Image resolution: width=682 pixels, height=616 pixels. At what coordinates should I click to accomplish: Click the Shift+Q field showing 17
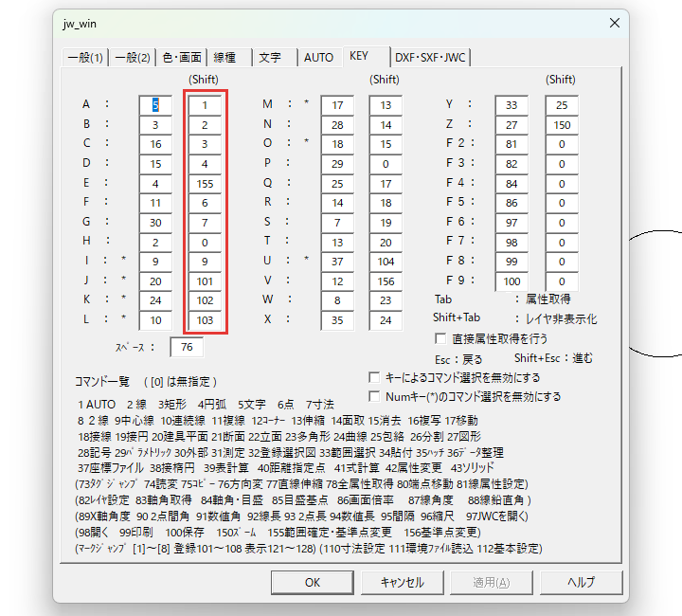386,184
